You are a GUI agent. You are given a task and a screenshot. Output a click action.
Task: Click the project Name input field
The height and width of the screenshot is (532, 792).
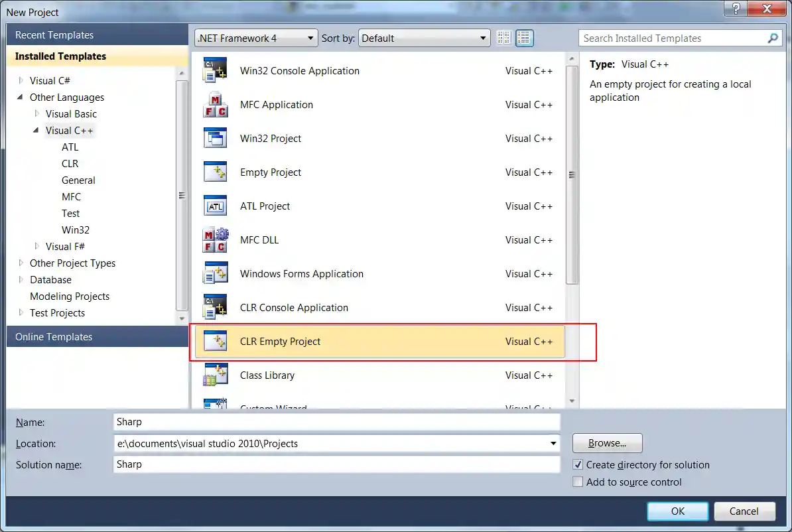tap(337, 422)
